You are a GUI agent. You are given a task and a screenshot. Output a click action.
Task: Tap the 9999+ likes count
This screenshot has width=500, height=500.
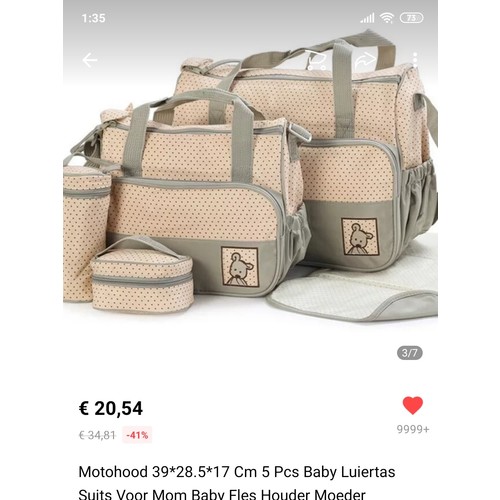[413, 429]
